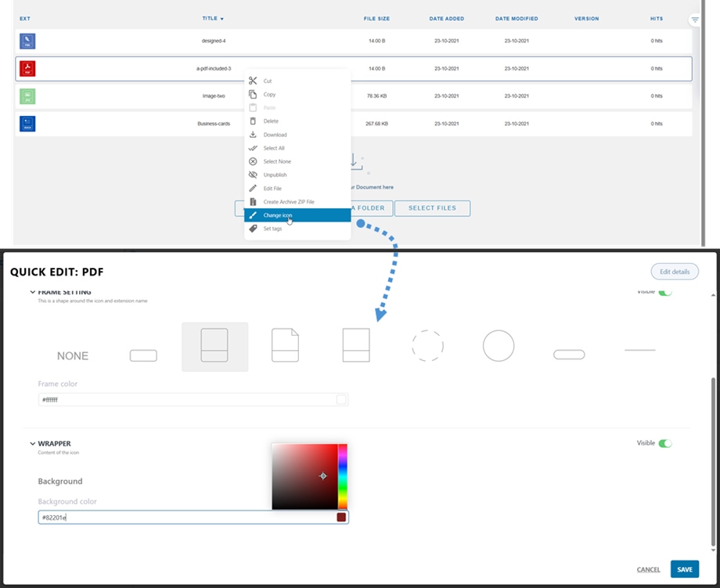The image size is (720, 588).
Task: Select the NONE frame option
Action: tap(73, 355)
